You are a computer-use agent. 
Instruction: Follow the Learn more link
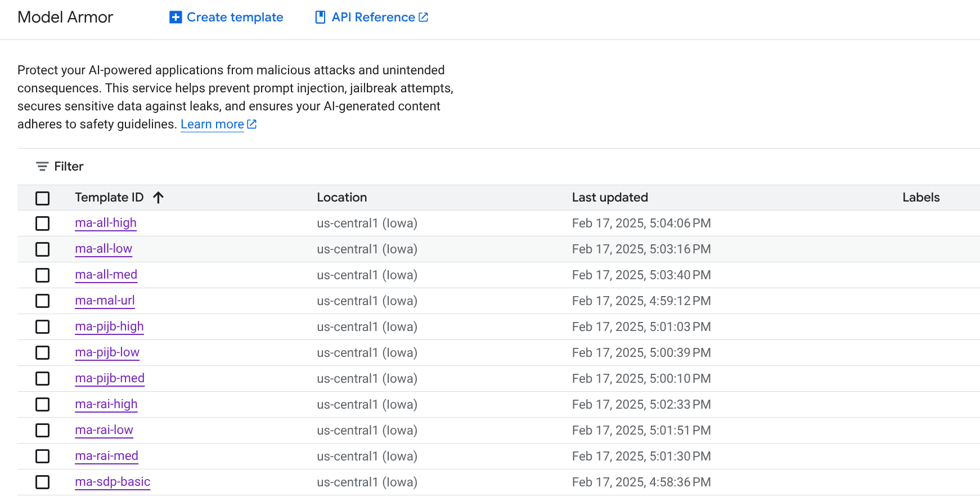pos(212,124)
